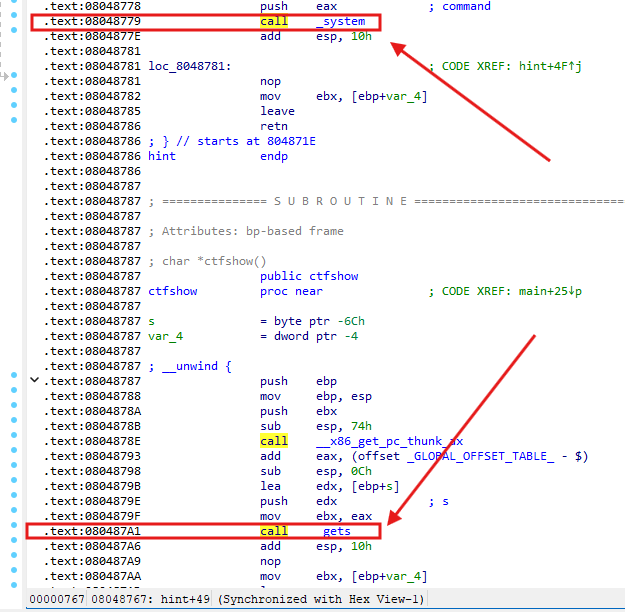Follow the hint+4F code xref
625x612 pixels.
tap(550, 66)
